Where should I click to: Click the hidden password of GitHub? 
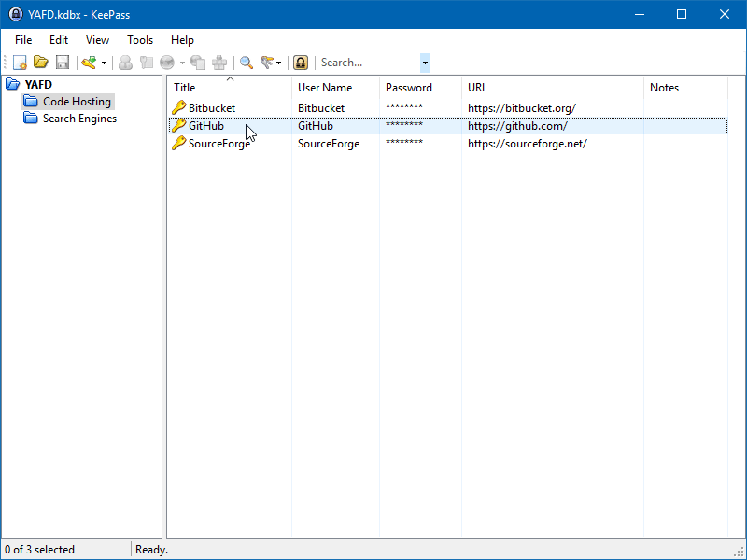coord(404,125)
